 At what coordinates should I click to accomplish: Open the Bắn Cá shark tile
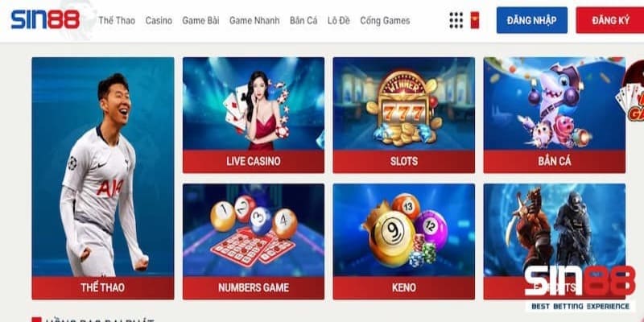[555, 115]
